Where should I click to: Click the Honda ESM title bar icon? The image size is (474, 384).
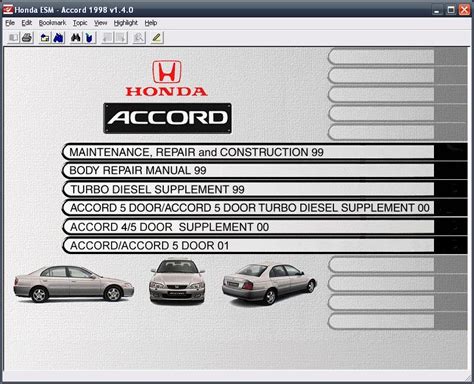7,10
